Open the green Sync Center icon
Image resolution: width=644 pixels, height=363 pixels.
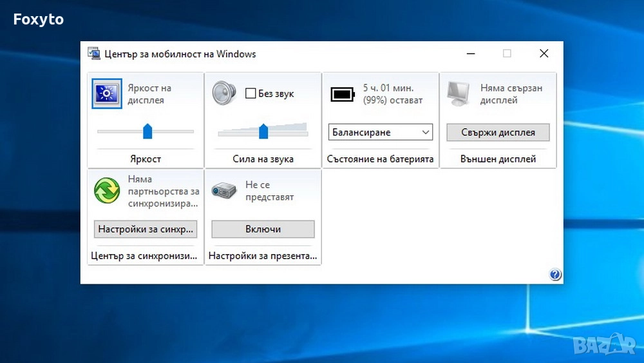tap(106, 191)
